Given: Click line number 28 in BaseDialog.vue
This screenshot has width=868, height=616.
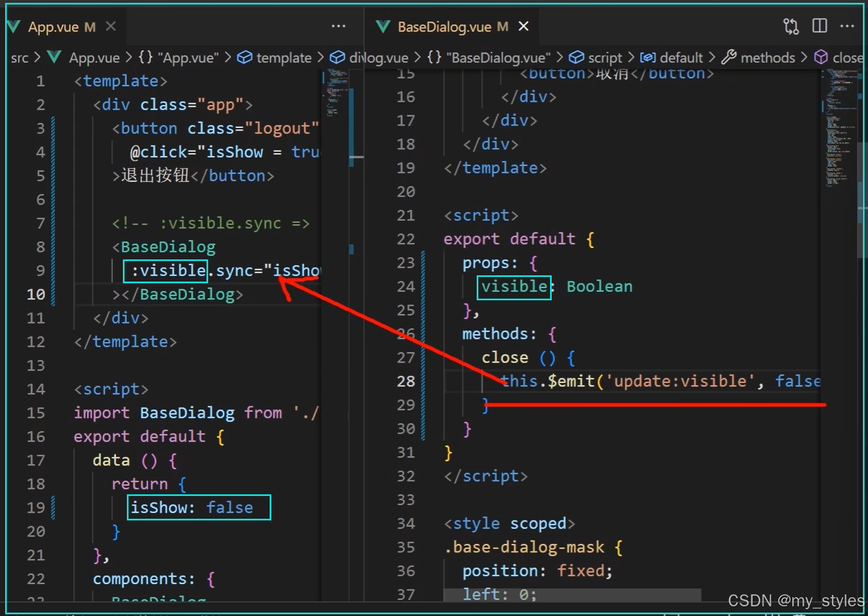Looking at the screenshot, I should click(x=406, y=381).
